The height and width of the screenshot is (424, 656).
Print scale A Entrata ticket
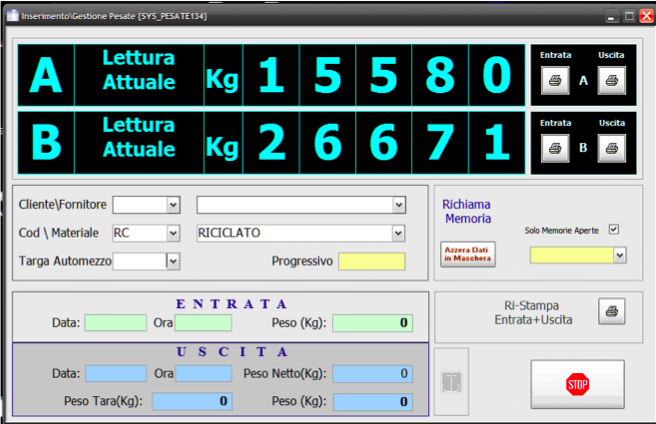pyautogui.click(x=555, y=81)
